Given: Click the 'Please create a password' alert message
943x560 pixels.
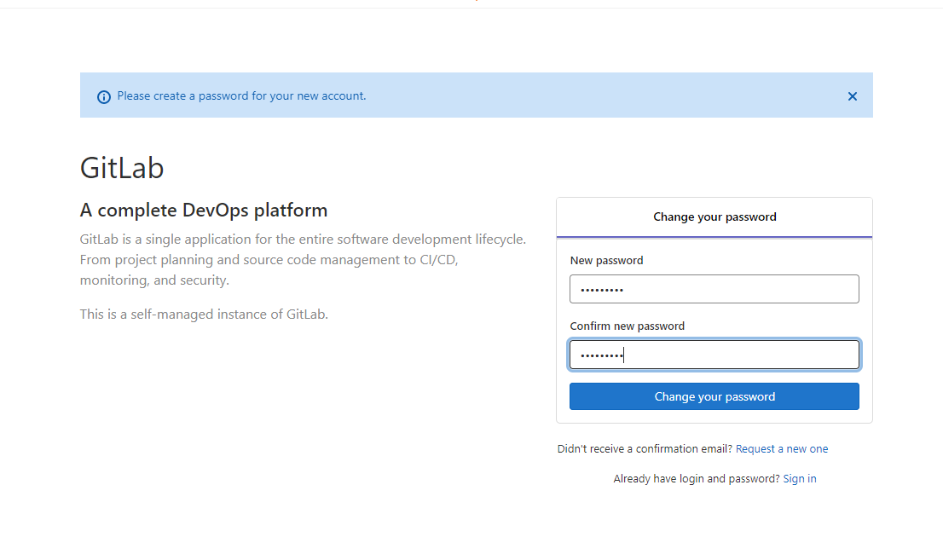Looking at the screenshot, I should click(x=242, y=96).
